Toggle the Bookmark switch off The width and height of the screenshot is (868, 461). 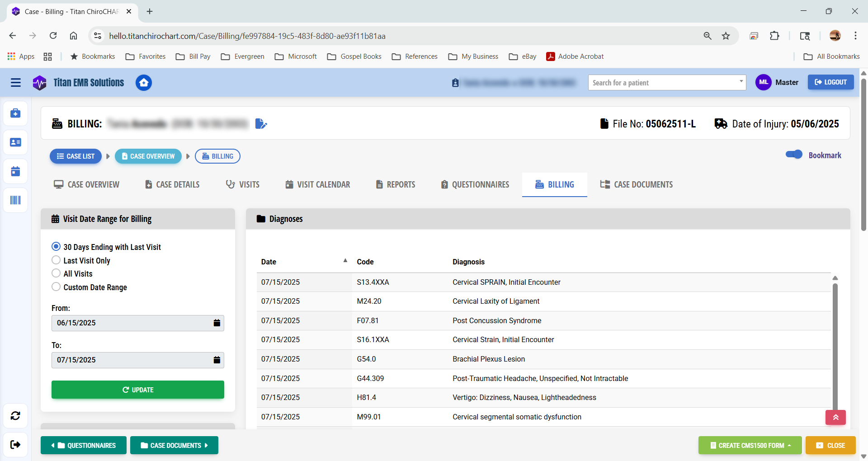(794, 155)
